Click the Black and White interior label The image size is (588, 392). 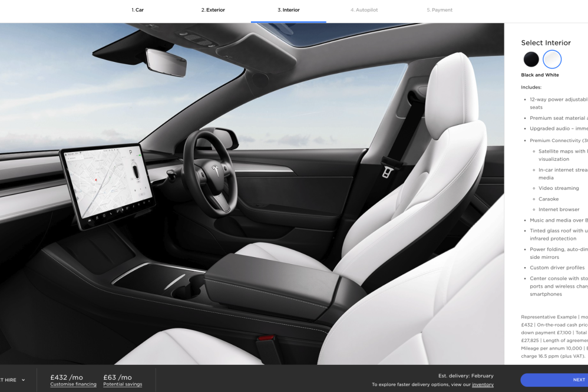click(x=540, y=74)
